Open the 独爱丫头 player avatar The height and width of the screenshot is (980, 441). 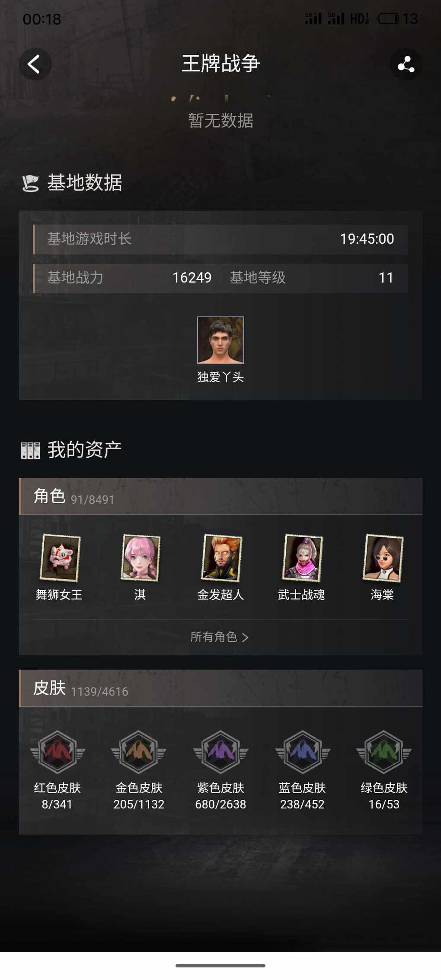coord(220,340)
